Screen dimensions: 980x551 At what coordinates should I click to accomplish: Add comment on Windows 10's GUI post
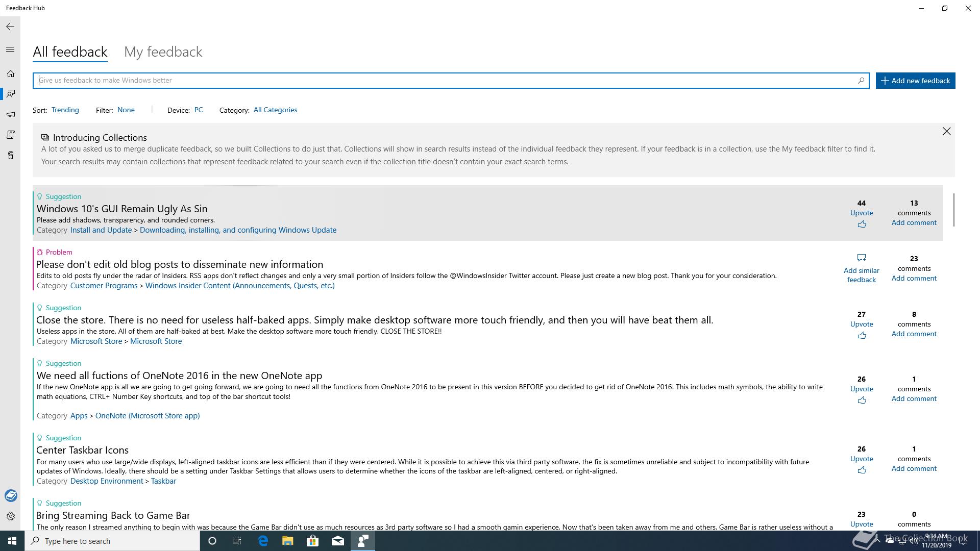tap(914, 222)
